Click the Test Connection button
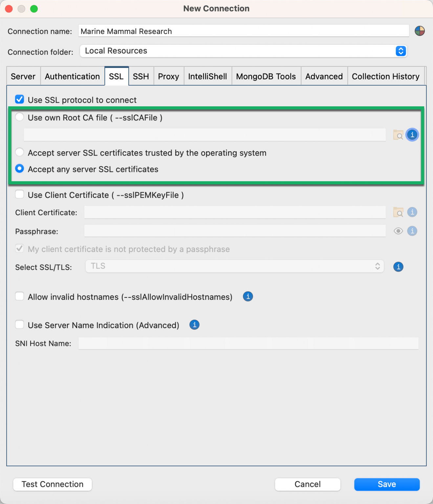The height and width of the screenshot is (504, 433). (x=52, y=484)
